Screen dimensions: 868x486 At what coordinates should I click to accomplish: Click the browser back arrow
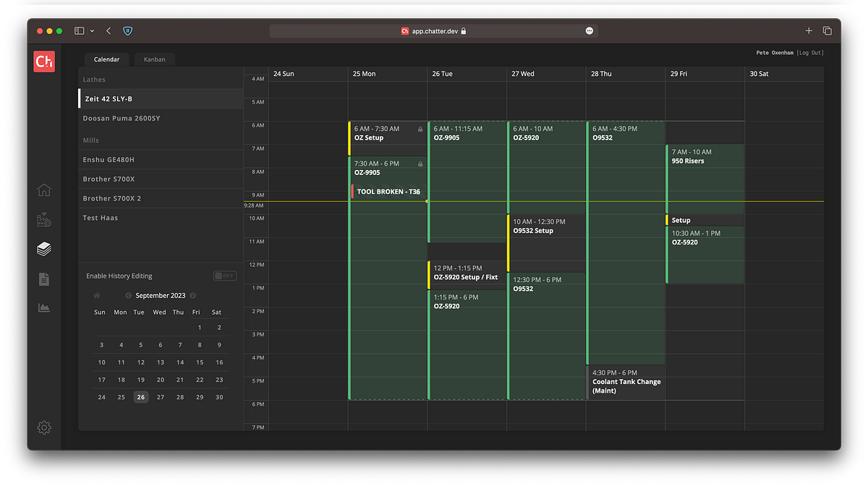pos(108,31)
